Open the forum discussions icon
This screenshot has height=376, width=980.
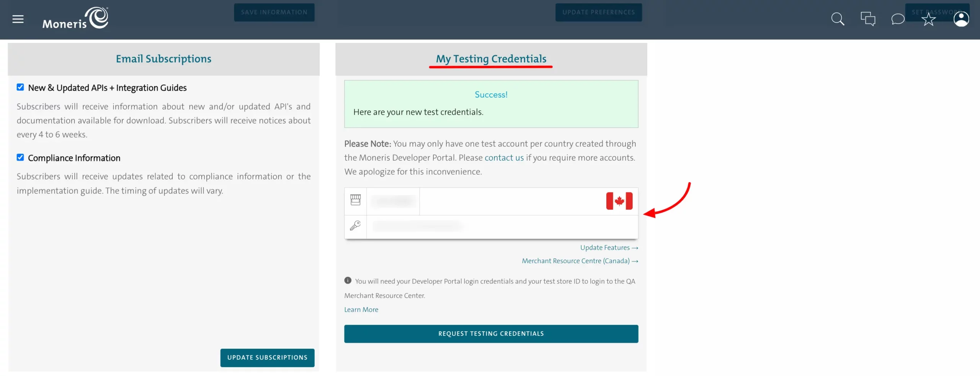pyautogui.click(x=868, y=19)
